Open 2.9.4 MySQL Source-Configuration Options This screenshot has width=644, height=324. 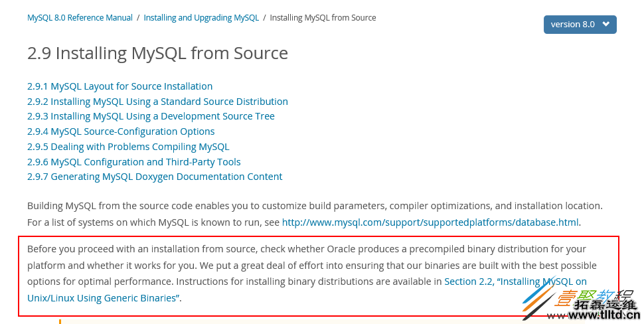point(121,131)
